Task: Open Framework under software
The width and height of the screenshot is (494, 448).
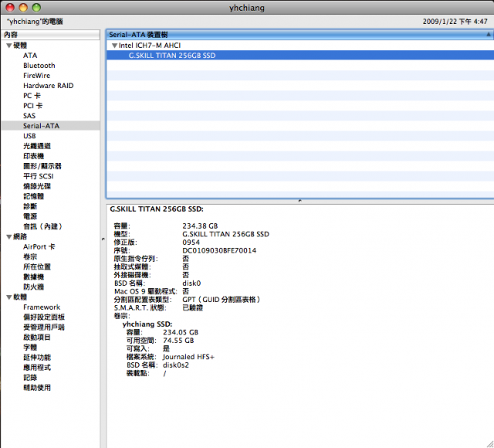Action: click(x=42, y=307)
